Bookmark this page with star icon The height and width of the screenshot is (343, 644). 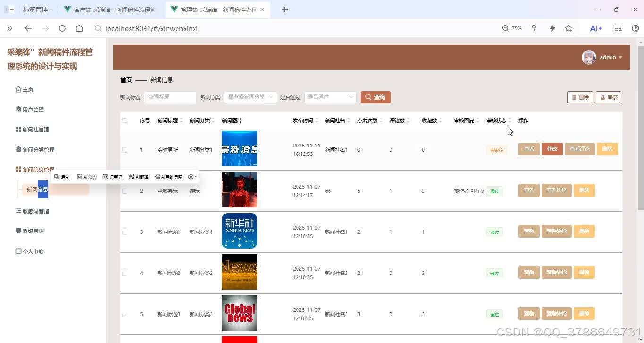[x=568, y=28]
